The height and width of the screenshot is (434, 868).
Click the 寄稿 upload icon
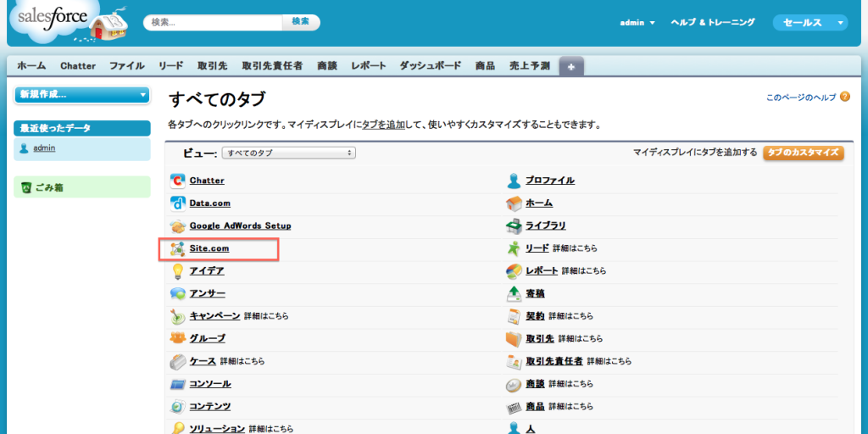point(514,294)
